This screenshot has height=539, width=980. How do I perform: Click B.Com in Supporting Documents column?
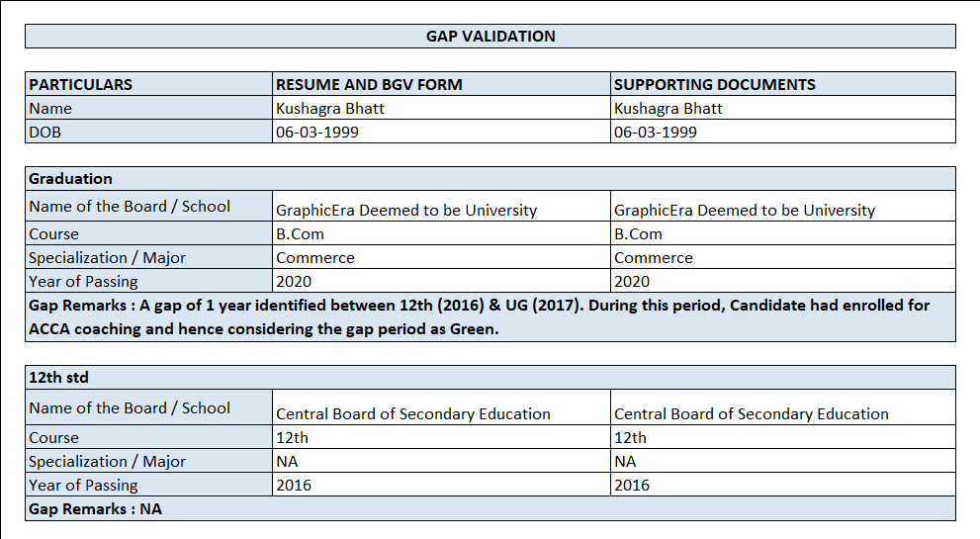(783, 233)
